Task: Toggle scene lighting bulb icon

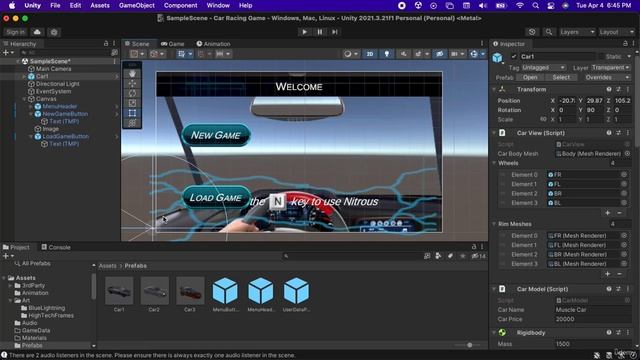Action: [387, 54]
